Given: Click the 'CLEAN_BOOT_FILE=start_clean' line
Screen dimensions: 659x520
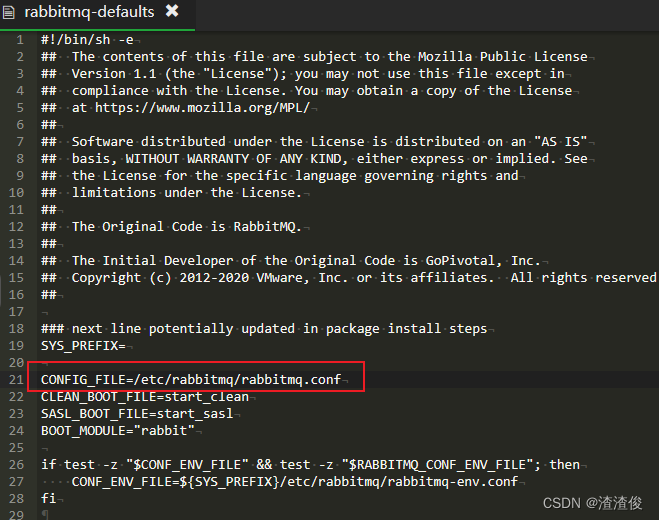Looking at the screenshot, I should click(x=145, y=396).
